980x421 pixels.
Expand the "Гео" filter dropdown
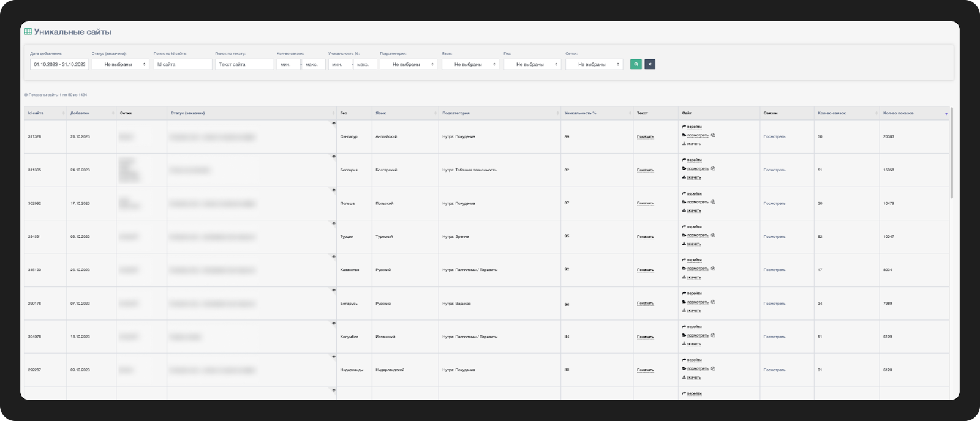pos(532,64)
